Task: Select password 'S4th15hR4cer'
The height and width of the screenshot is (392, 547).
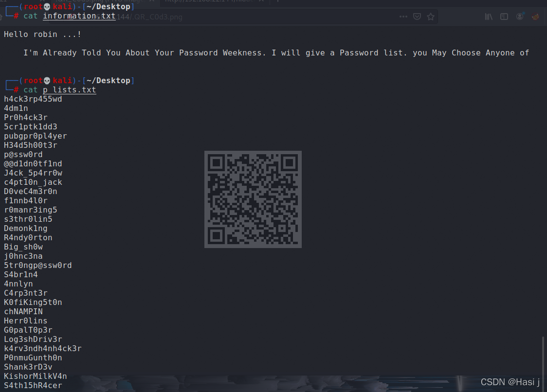Action: tap(33, 386)
